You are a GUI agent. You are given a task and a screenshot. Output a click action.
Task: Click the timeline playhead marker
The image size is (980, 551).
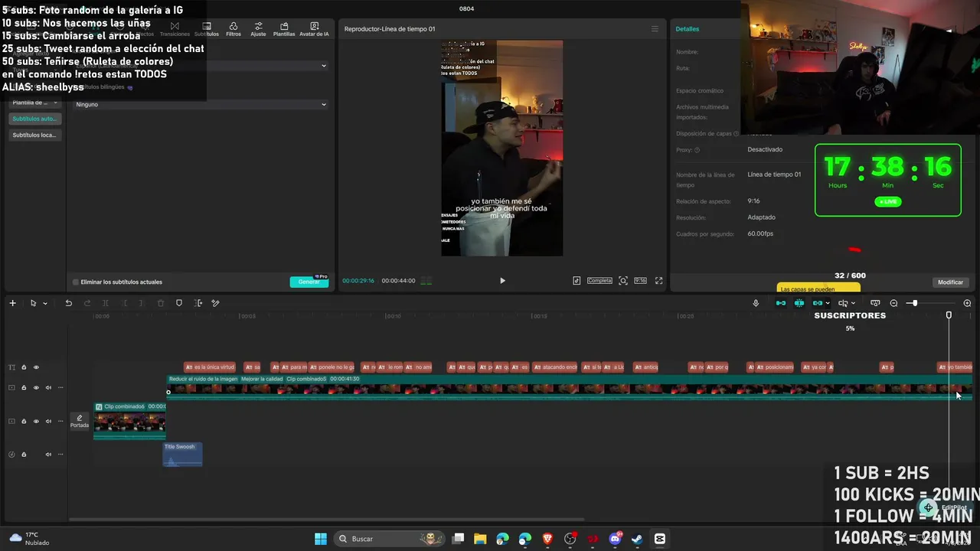pos(949,315)
